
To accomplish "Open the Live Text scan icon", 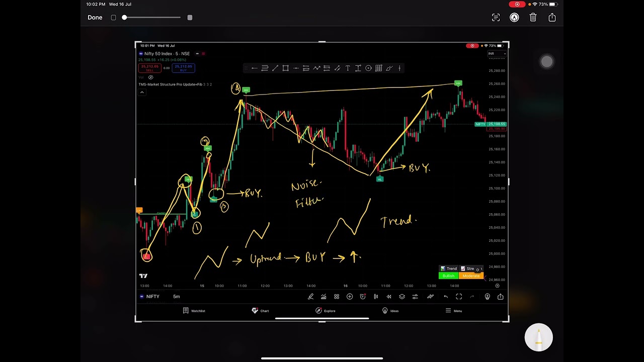I will tap(496, 18).
